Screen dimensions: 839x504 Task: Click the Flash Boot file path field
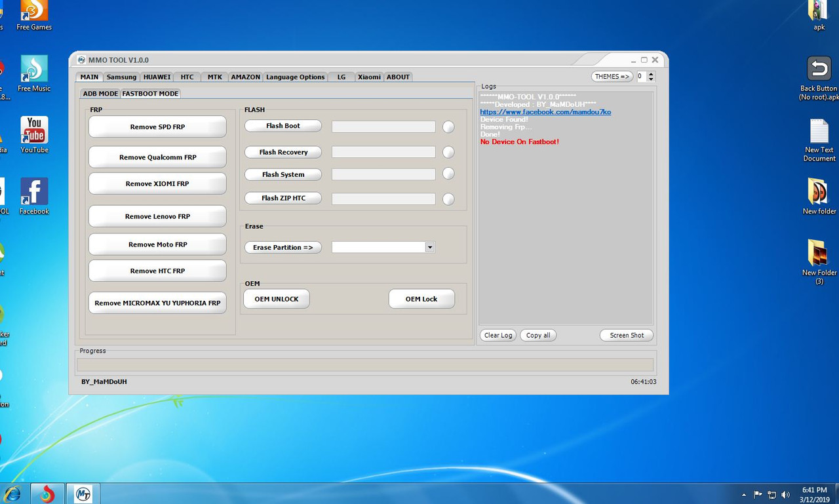[x=383, y=126]
